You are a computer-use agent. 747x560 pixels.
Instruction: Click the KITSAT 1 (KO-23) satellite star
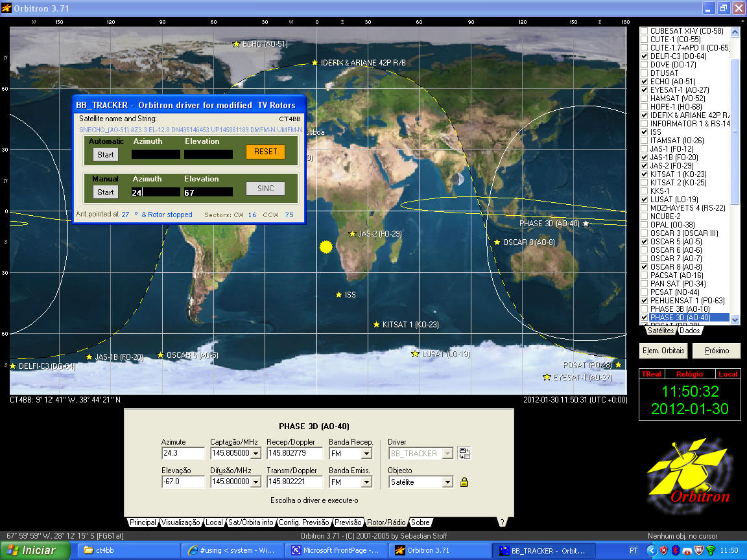point(376,324)
